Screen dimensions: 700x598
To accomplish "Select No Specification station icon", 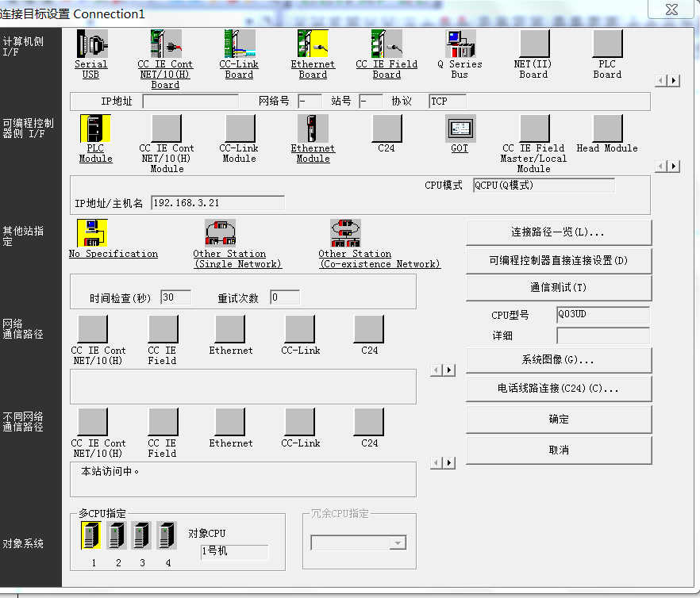I will coord(92,233).
